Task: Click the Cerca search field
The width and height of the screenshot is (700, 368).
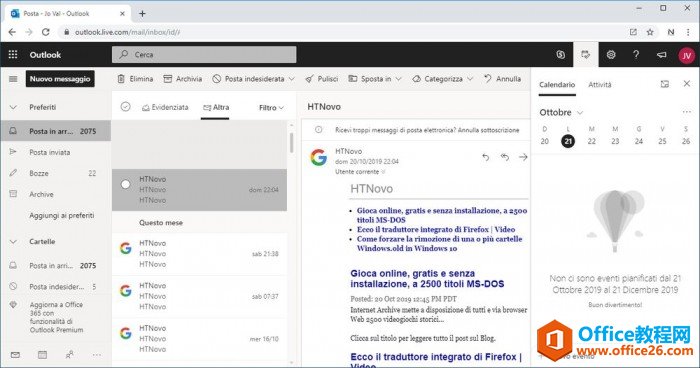Action: tap(204, 54)
